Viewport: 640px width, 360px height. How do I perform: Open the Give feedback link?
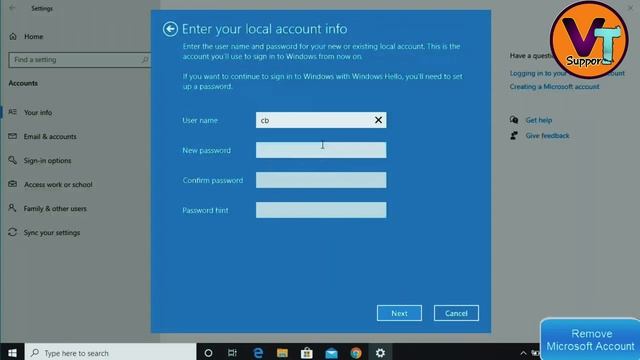pyautogui.click(x=547, y=136)
